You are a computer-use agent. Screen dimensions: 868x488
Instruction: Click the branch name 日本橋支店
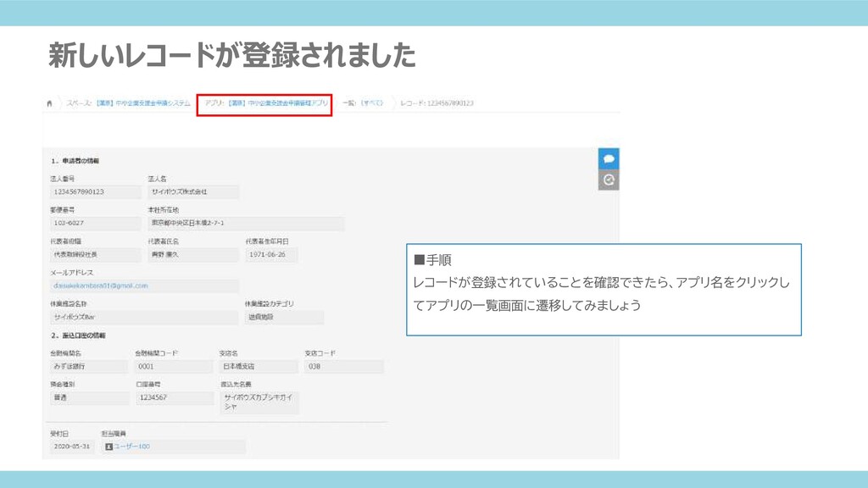(x=259, y=366)
